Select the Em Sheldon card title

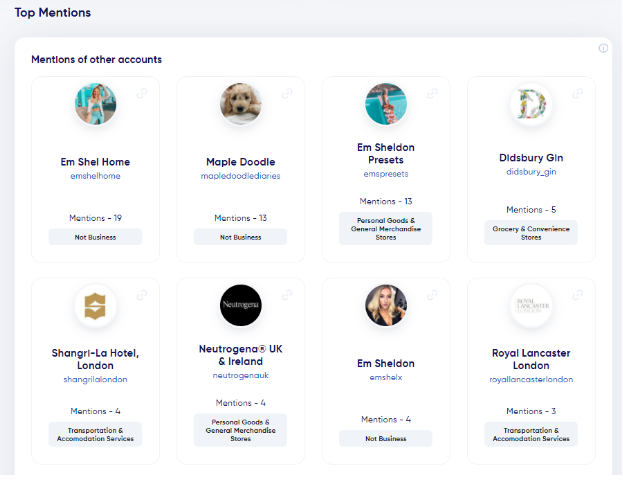pyautogui.click(x=386, y=363)
